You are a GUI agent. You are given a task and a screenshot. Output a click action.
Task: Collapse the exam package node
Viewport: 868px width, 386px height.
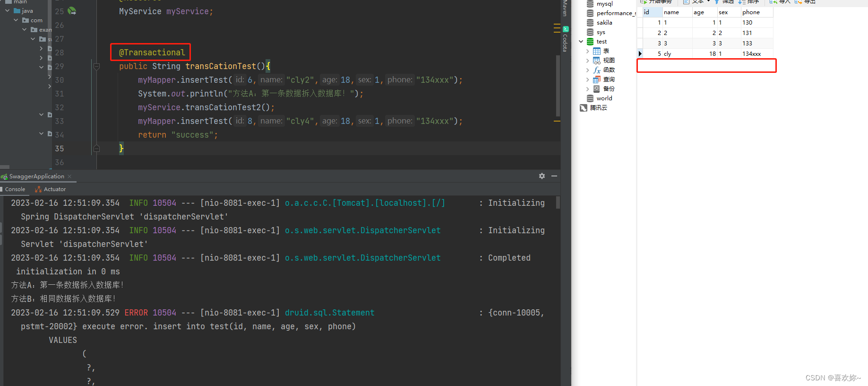pos(25,29)
